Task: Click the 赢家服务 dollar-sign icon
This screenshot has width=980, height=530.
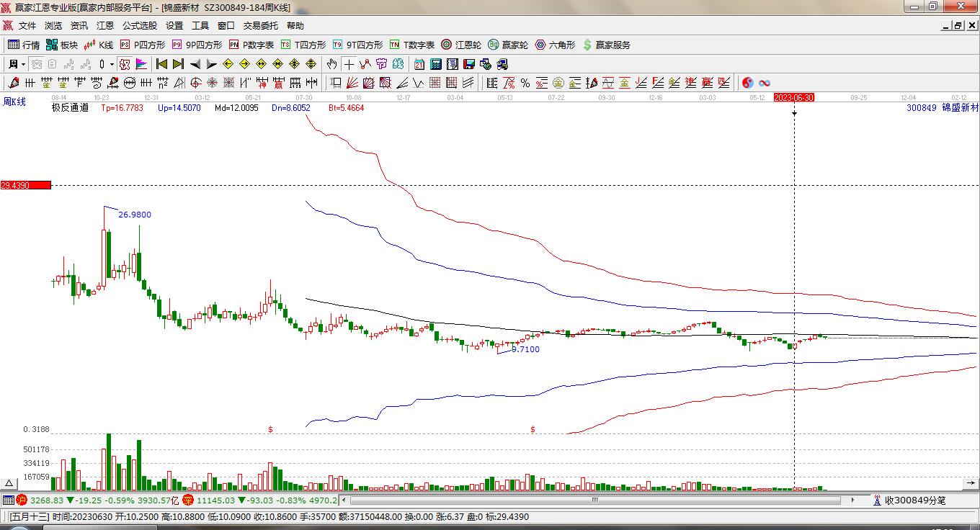Action: point(606,45)
